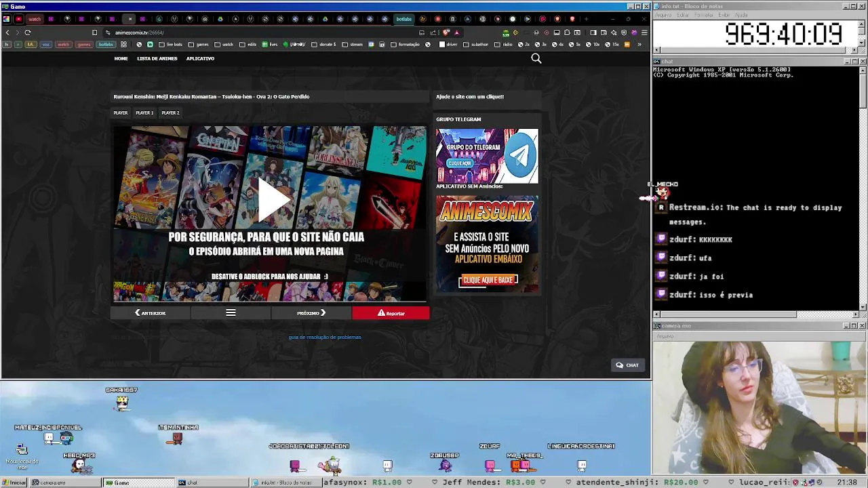Close the active browser tab
868x488 pixels.
(130, 19)
